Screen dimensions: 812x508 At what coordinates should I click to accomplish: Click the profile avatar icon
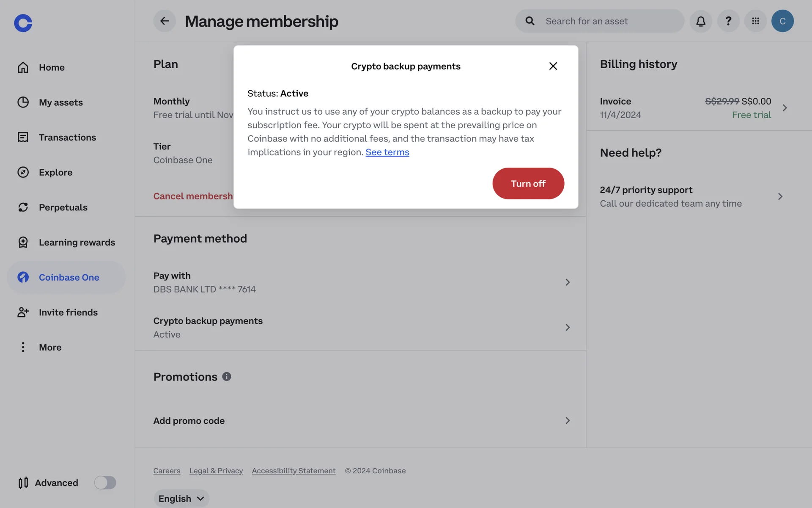pos(782,21)
